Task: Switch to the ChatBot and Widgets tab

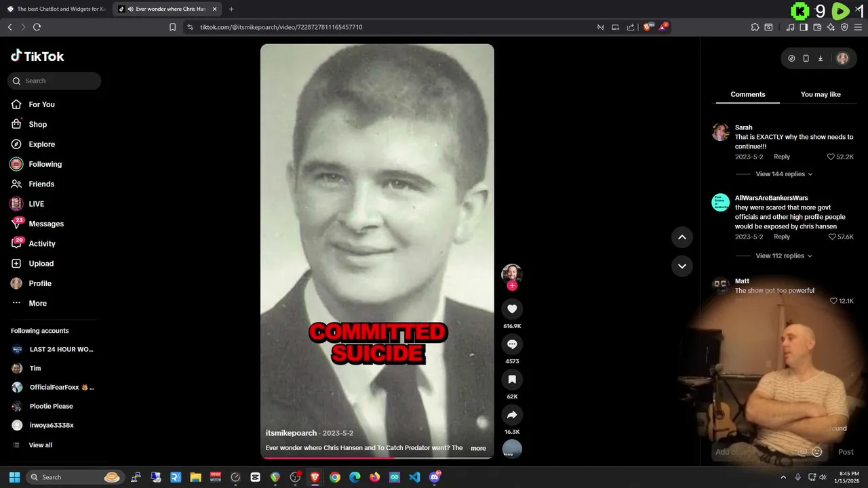Action: [x=57, y=9]
